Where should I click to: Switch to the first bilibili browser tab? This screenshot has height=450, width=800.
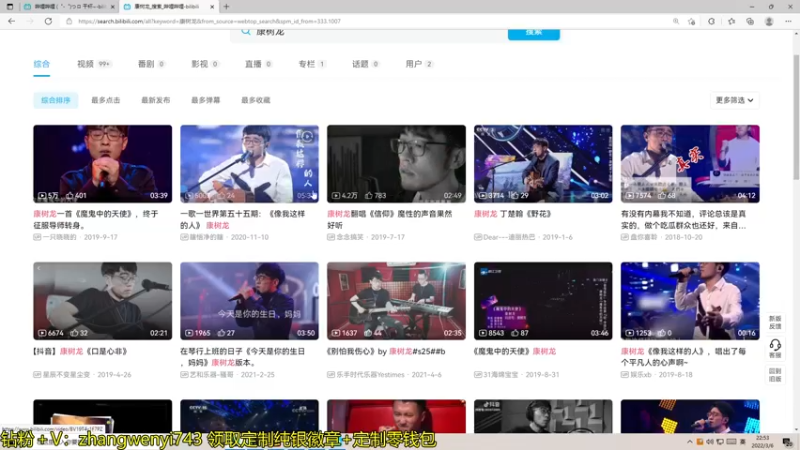69,7
